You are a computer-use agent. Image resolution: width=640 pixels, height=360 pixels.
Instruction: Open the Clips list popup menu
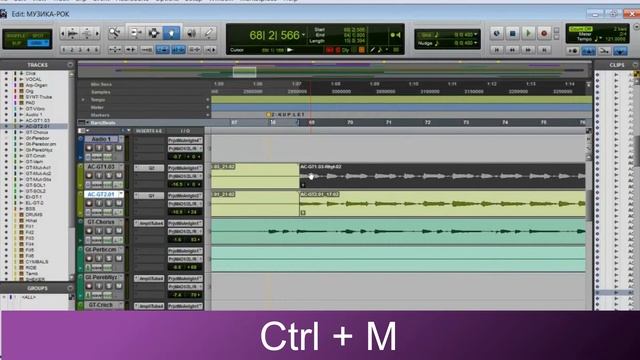click(x=635, y=65)
